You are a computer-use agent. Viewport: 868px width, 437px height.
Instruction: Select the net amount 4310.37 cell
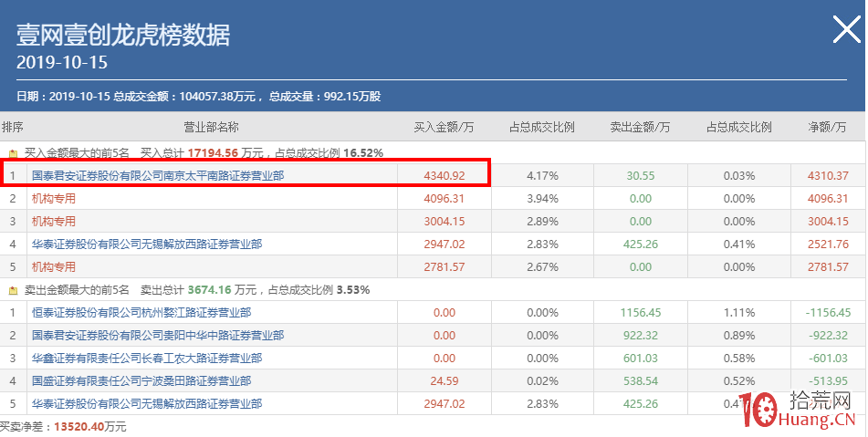(828, 176)
